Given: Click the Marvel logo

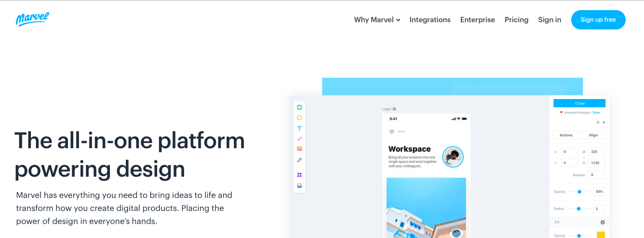Looking at the screenshot, I should [x=32, y=19].
